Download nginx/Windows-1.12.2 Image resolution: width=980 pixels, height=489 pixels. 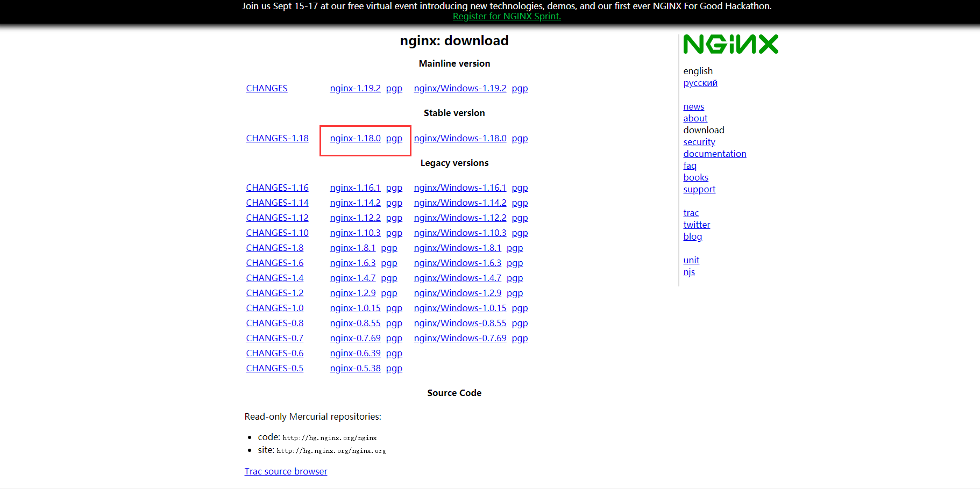coord(460,218)
